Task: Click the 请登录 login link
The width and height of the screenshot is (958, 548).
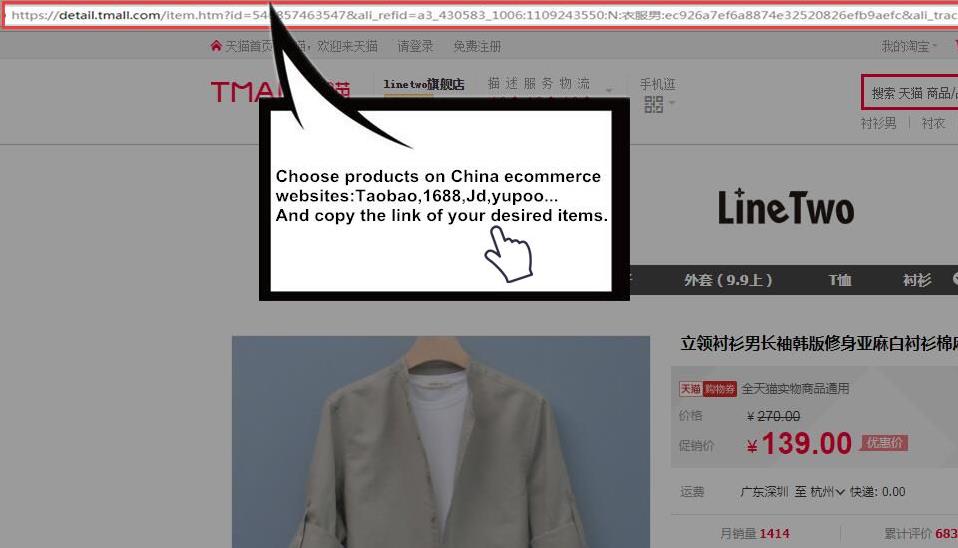Action: click(415, 46)
